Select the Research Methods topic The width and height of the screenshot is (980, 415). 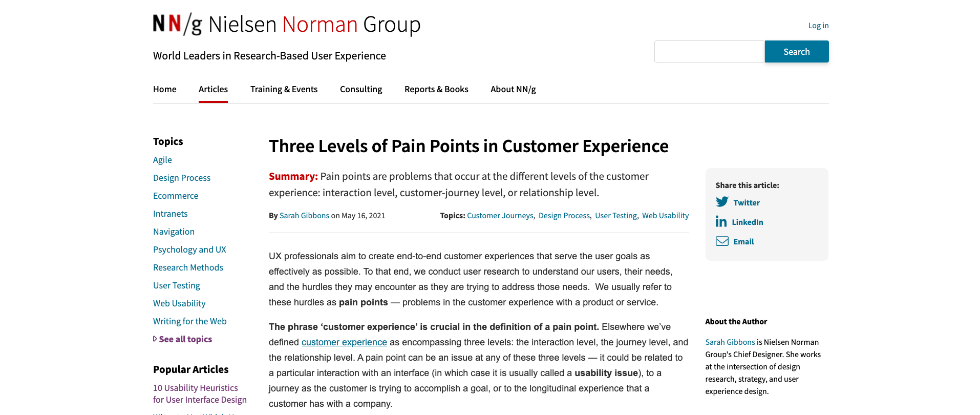[188, 267]
